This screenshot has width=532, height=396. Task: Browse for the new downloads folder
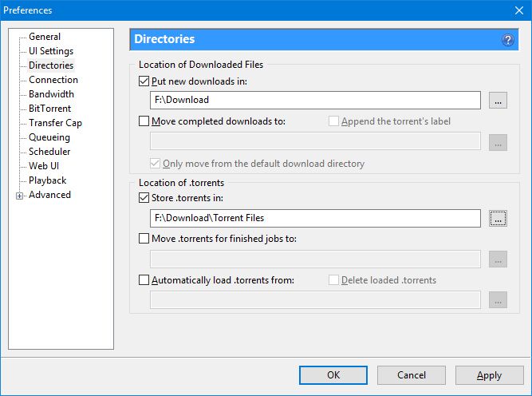pyautogui.click(x=498, y=101)
